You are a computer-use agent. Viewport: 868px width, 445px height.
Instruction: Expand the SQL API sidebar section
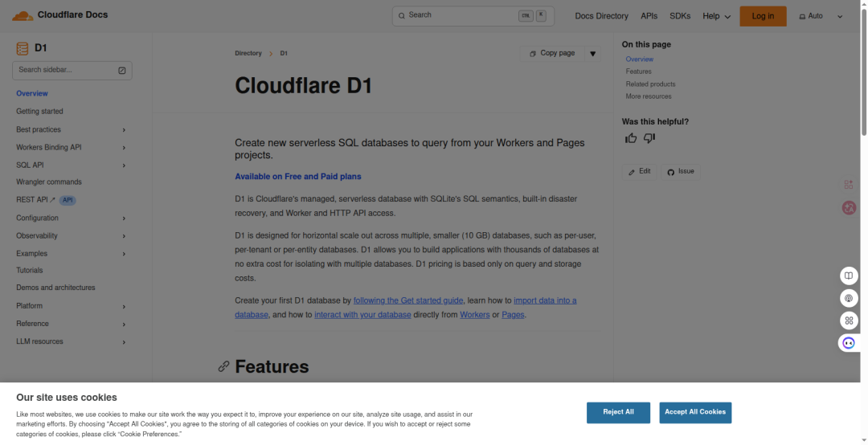124,165
